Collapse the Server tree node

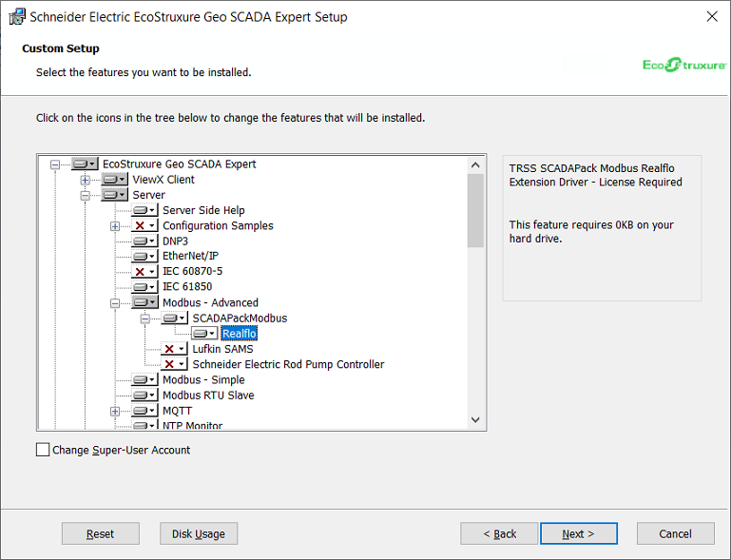tap(85, 195)
